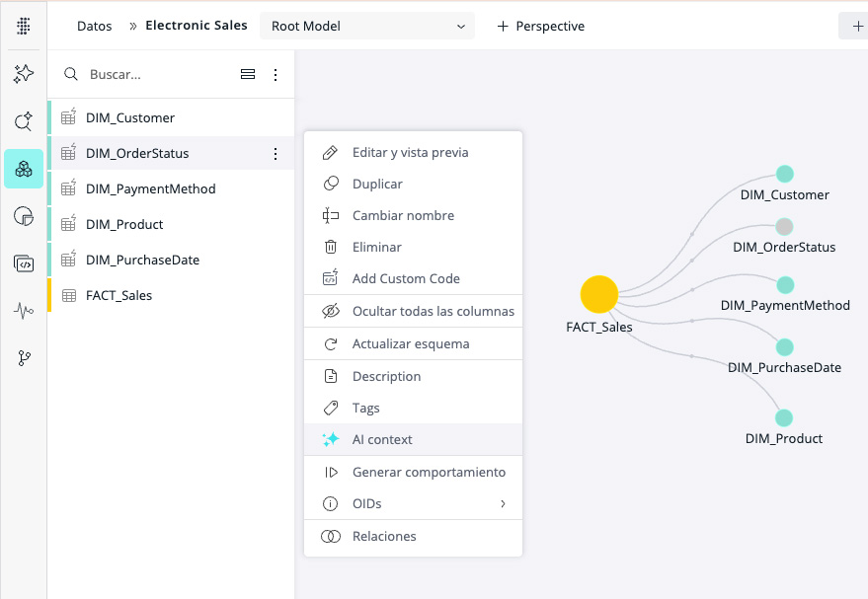Choose Eliminar from the context menu
868x599 pixels.
(x=413, y=248)
